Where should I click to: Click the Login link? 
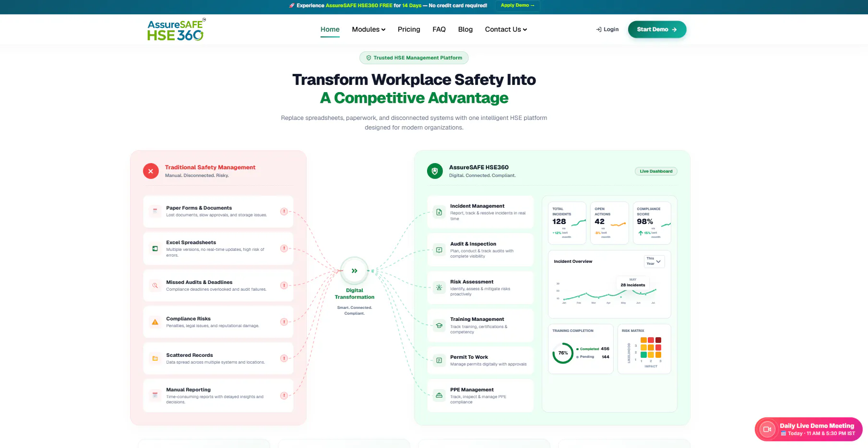click(607, 29)
